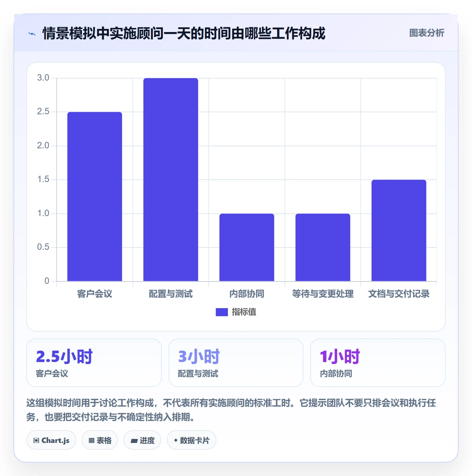Click the diamond icon in 数据卡片 chip
Viewport: 472px width, 476px height.
(176, 440)
